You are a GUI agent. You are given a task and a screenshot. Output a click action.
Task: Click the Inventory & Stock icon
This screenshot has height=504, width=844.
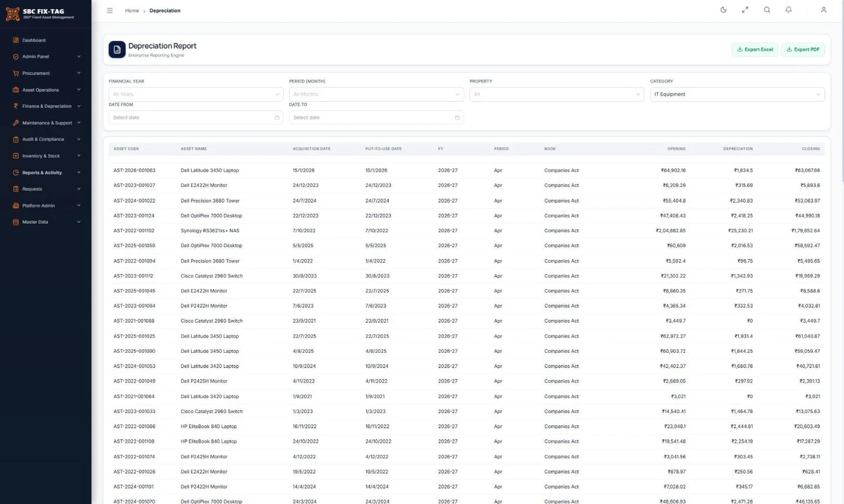click(x=16, y=156)
